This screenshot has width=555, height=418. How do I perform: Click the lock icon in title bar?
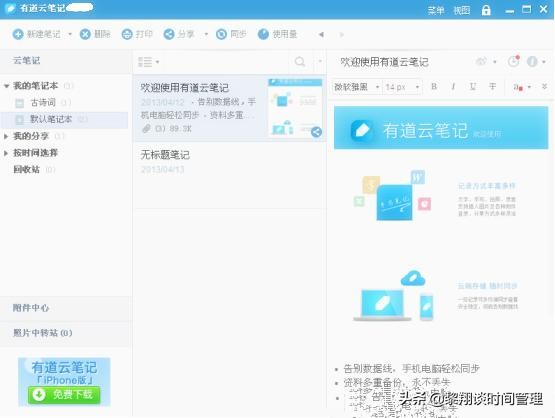(x=486, y=10)
